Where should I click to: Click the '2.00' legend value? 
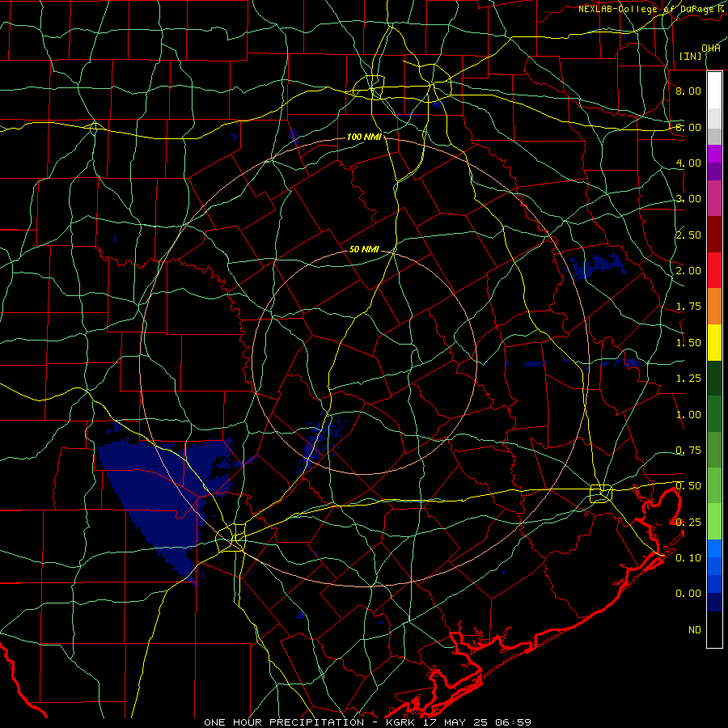point(688,271)
